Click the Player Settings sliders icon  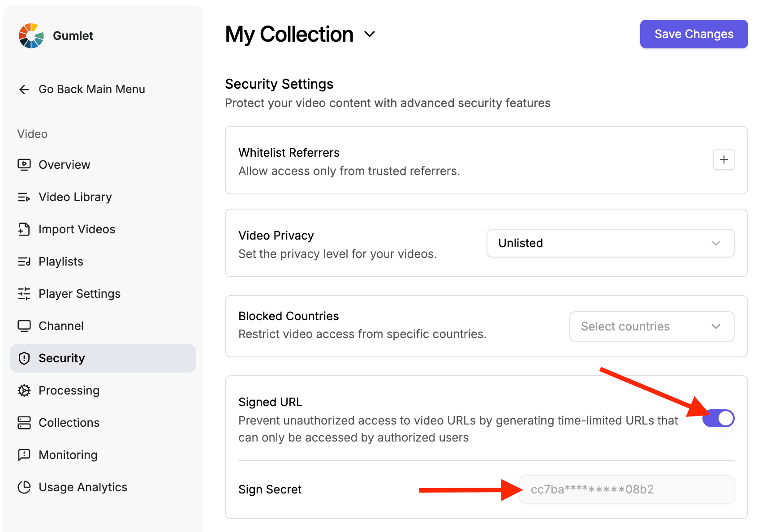tap(24, 294)
